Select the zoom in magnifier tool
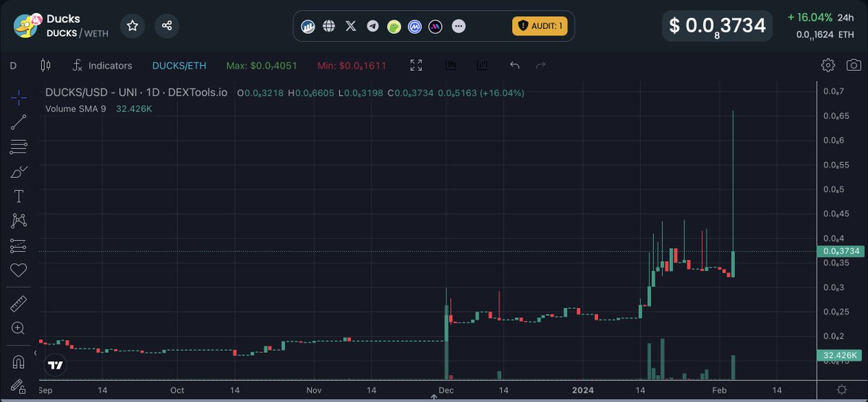 tap(19, 328)
